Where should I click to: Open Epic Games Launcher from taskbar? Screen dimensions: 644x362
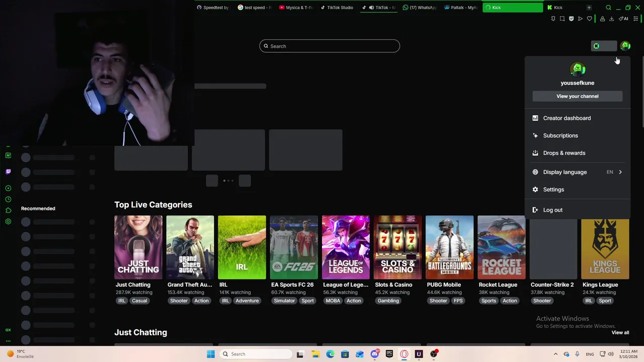389,354
